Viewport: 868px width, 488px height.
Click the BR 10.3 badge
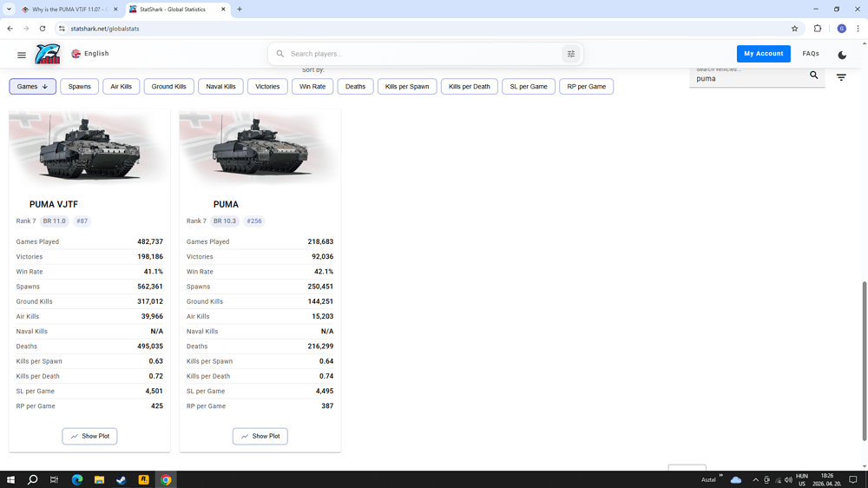pyautogui.click(x=225, y=221)
